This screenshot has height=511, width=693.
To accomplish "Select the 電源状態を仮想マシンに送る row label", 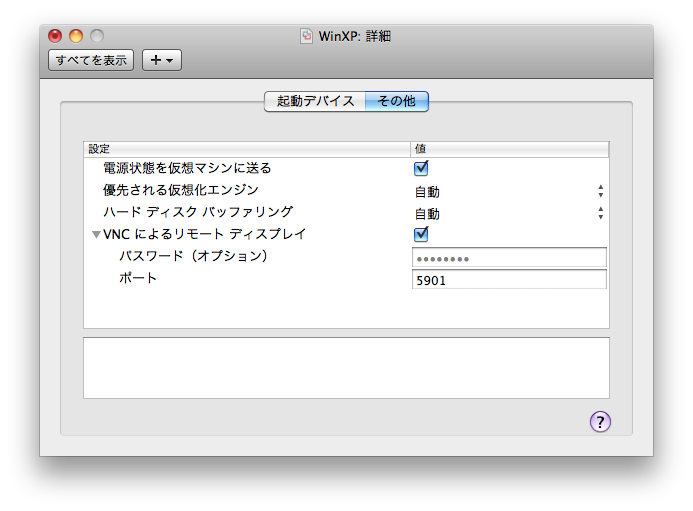I will point(187,168).
